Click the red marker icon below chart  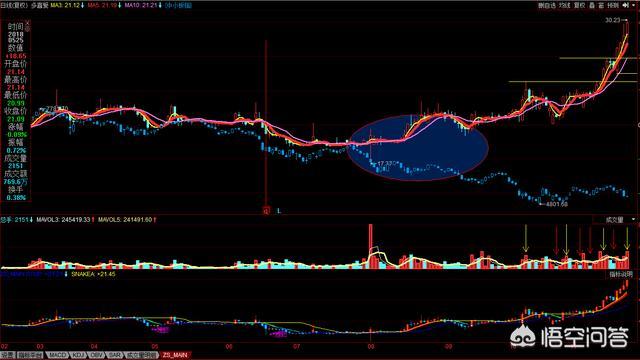[266, 211]
